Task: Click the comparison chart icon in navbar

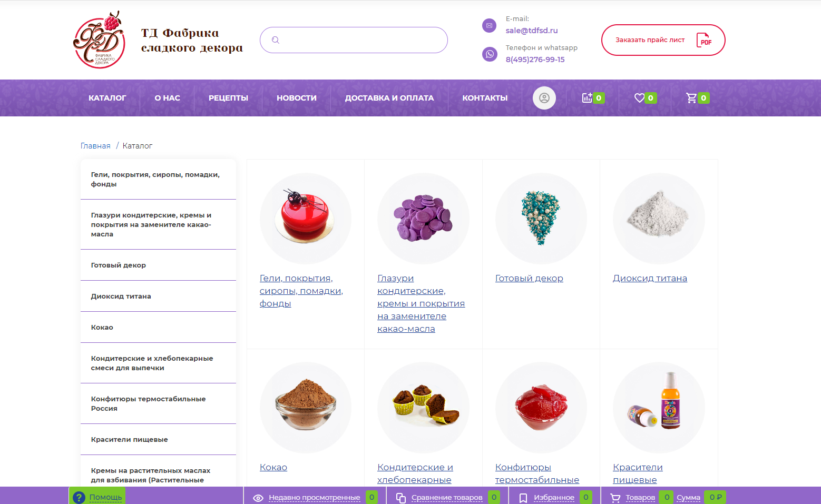Action: (587, 97)
